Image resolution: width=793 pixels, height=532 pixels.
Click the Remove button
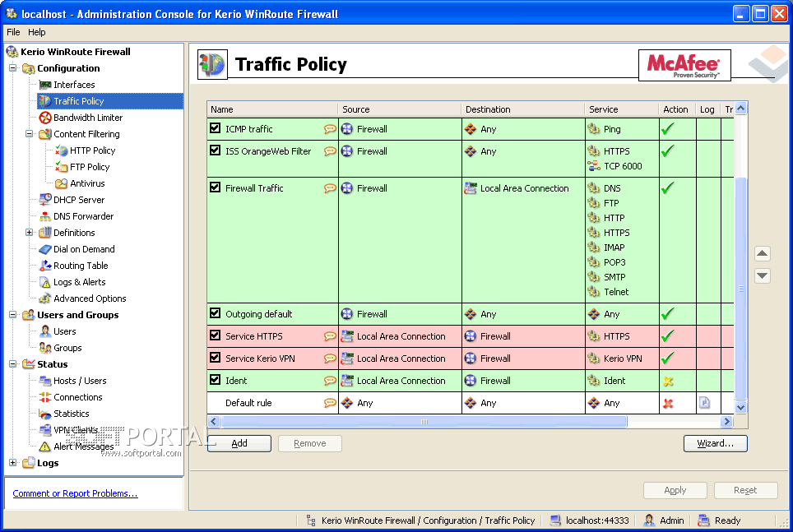[x=310, y=443]
